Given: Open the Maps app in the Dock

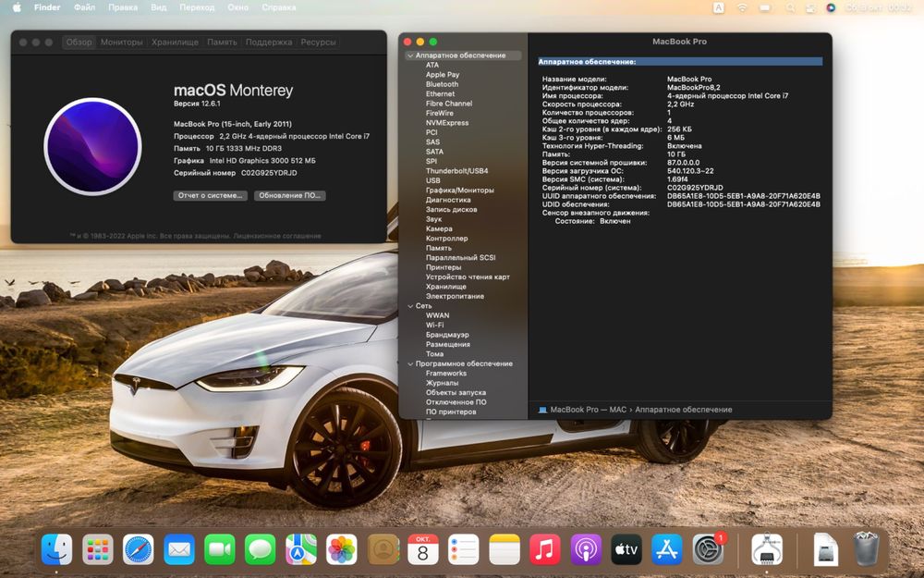Looking at the screenshot, I should click(x=301, y=549).
